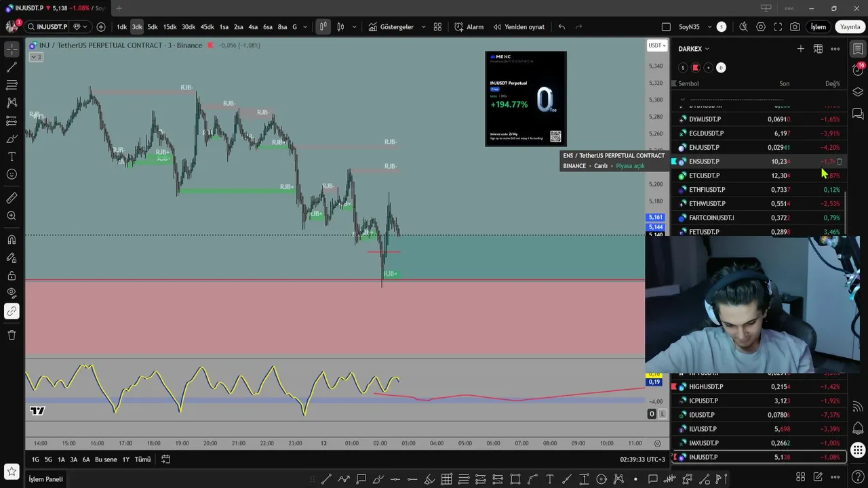The width and height of the screenshot is (868, 488).
Task: Add symbol to watchlist plus icon
Action: (x=801, y=49)
